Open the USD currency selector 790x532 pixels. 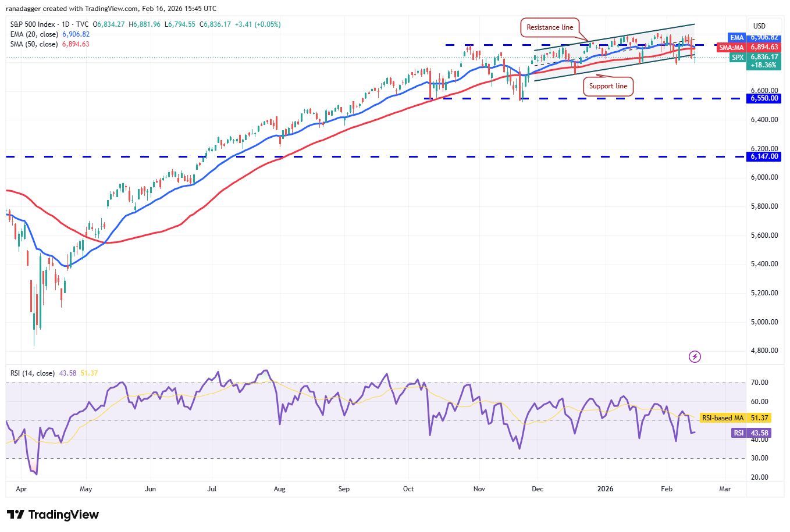[759, 26]
